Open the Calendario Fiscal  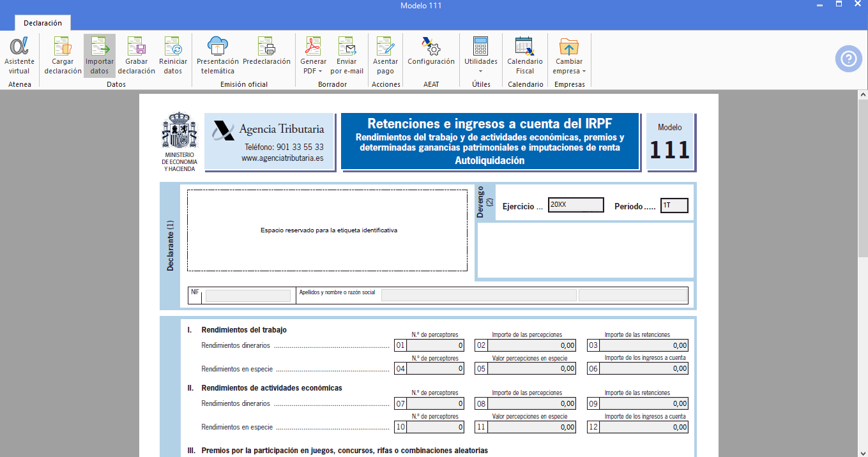[x=525, y=56]
